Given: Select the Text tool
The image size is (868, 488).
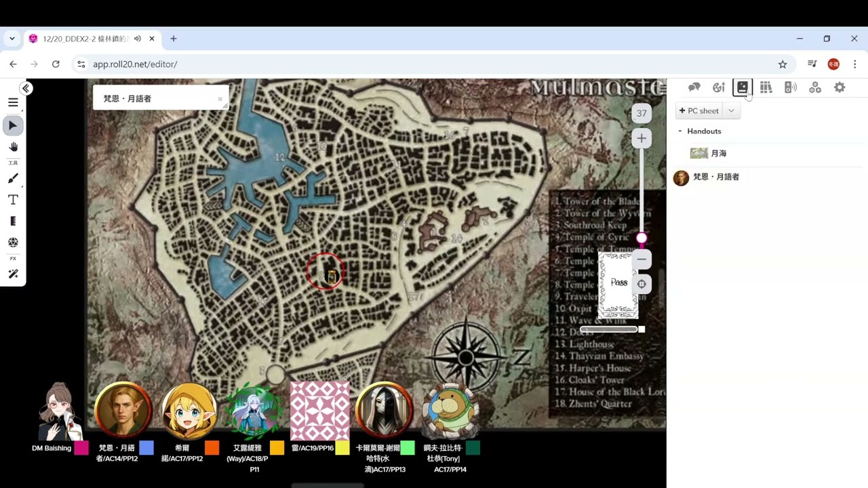Looking at the screenshot, I should pos(13,200).
